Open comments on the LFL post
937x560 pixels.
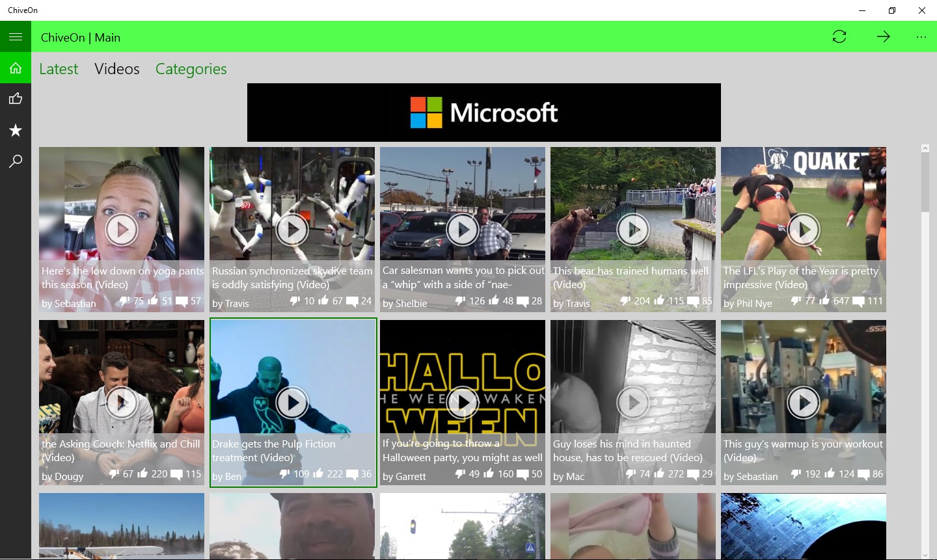click(x=858, y=301)
